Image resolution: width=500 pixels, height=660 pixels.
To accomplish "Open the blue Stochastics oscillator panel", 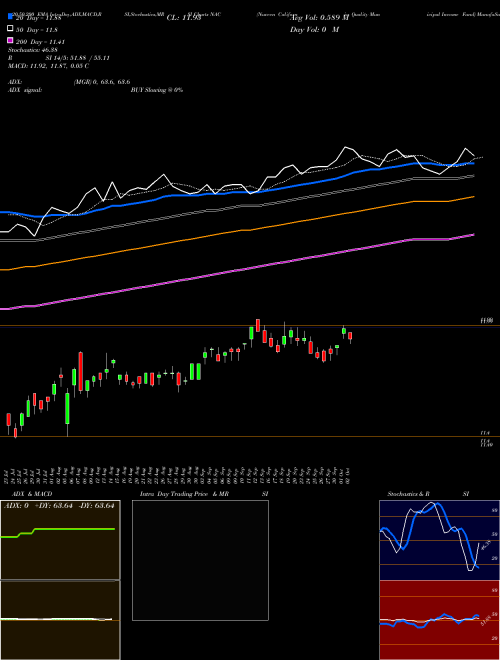I will coord(439,540).
